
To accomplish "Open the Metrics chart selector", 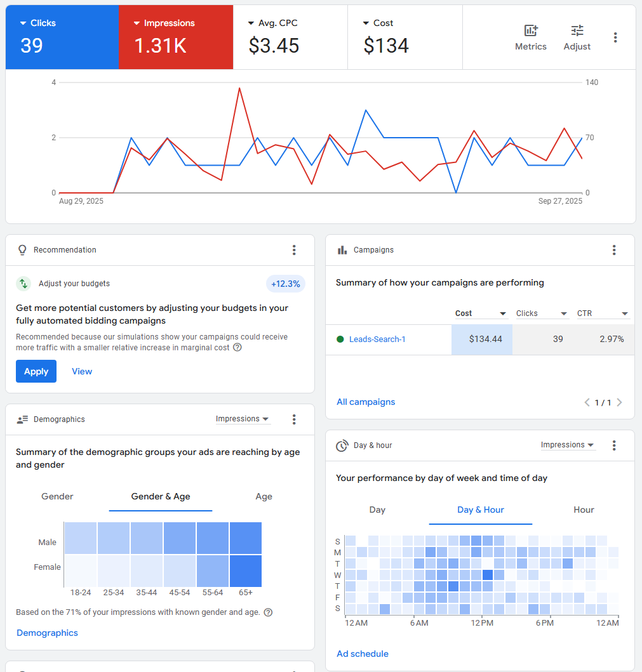I will (x=530, y=37).
